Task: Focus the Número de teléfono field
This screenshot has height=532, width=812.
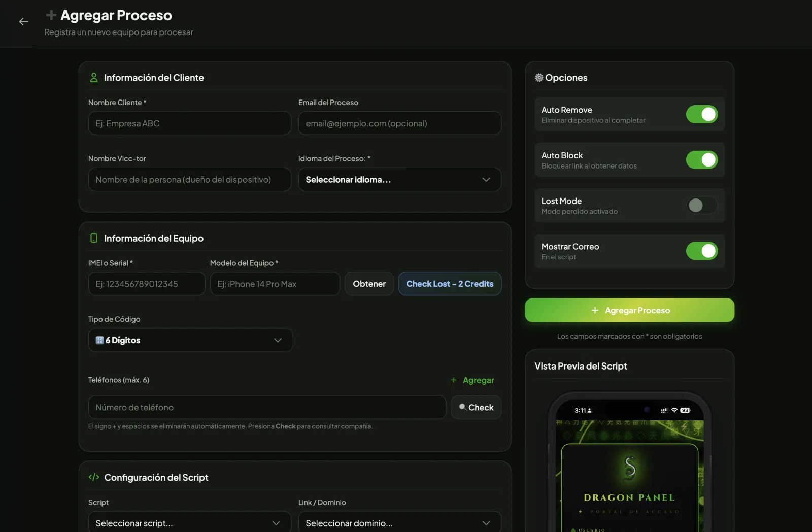Action: (x=267, y=407)
